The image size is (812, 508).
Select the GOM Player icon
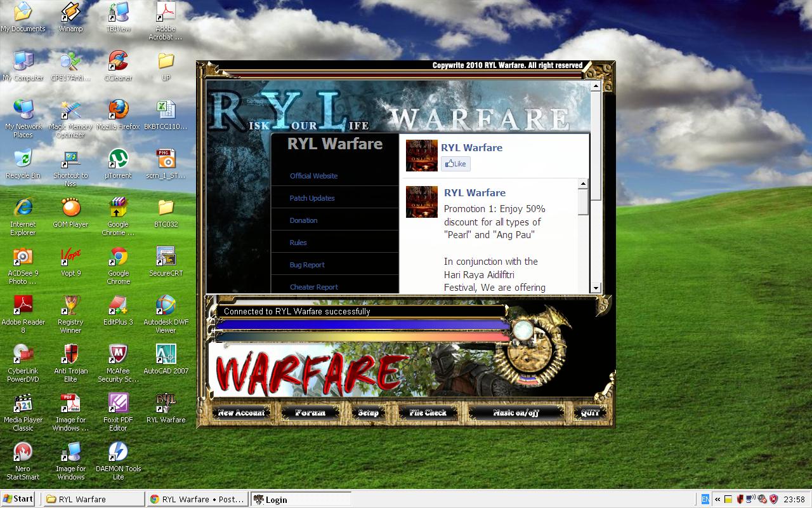click(x=70, y=213)
